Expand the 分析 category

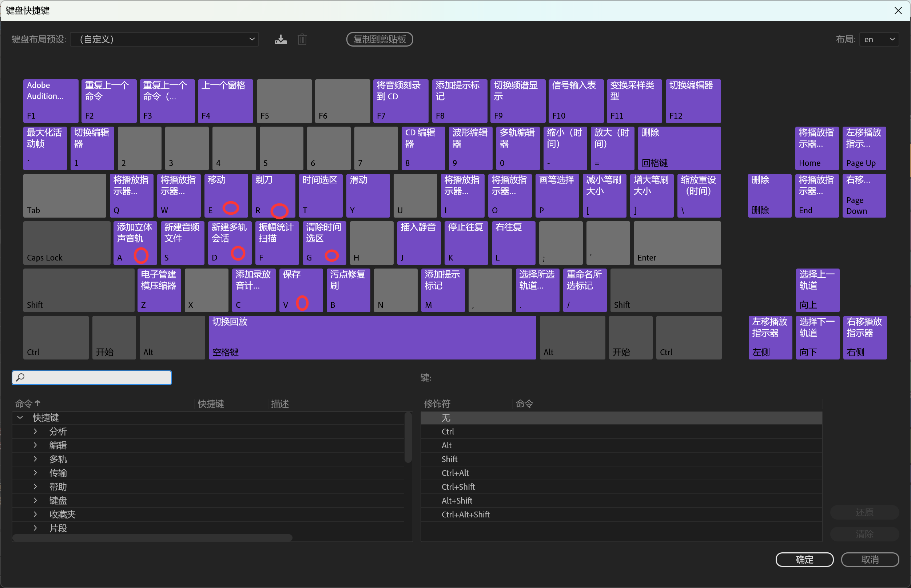[35, 431]
